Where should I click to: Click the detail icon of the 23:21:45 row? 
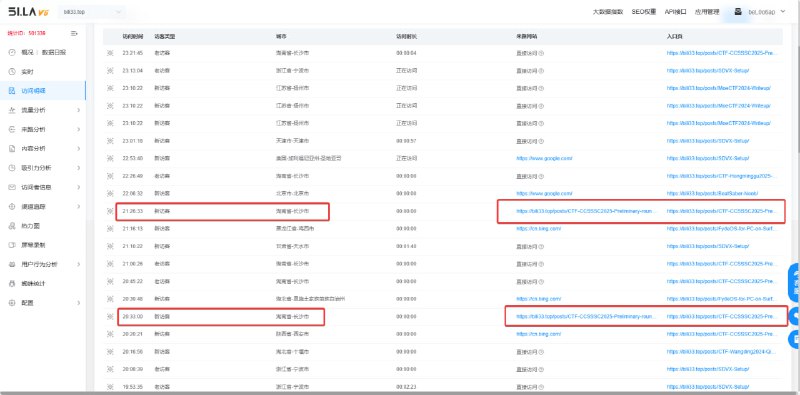click(x=110, y=53)
